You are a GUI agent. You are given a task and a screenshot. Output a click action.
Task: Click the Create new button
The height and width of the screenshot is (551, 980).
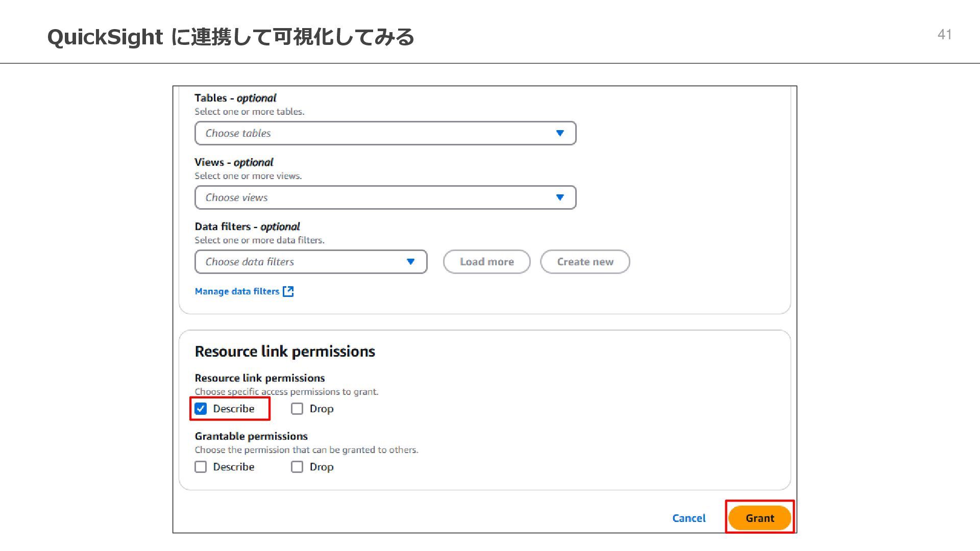pyautogui.click(x=585, y=262)
